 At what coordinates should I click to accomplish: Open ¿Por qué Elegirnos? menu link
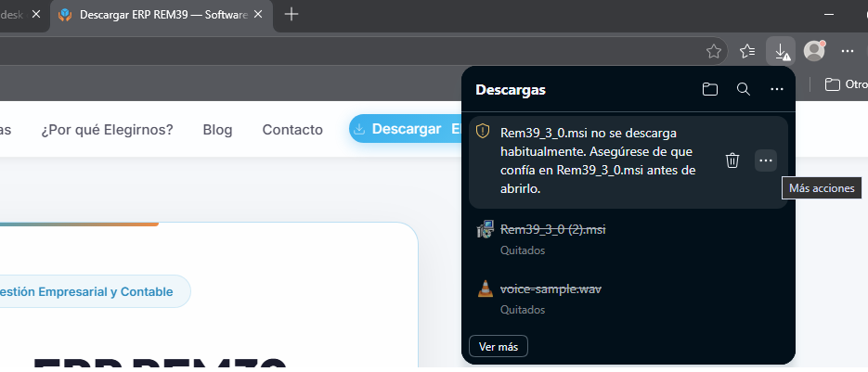(x=107, y=130)
